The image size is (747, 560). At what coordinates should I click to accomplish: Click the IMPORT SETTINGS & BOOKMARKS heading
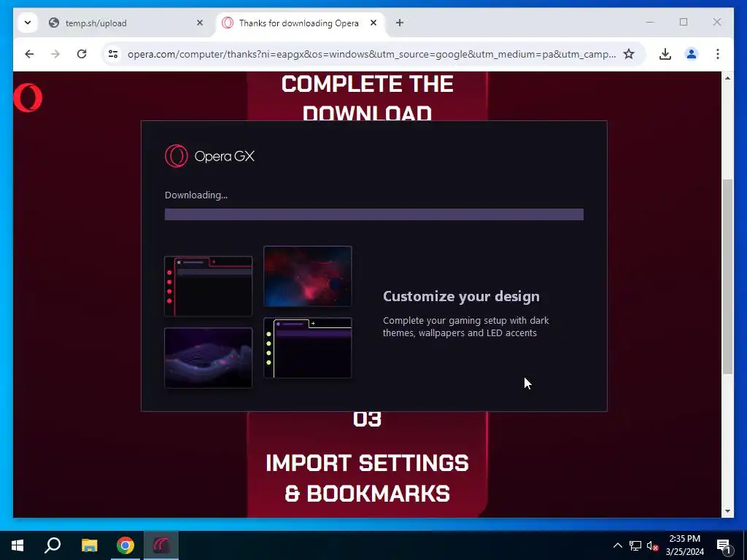(x=367, y=478)
